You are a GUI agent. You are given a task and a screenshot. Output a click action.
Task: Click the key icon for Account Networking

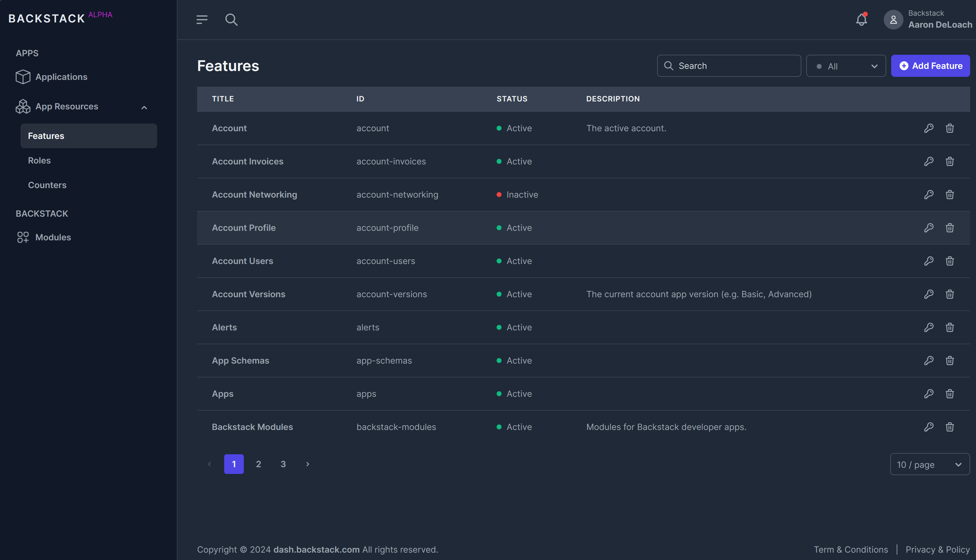928,195
